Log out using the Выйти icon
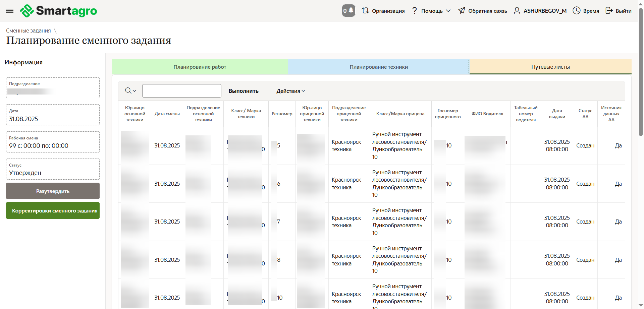The height and width of the screenshot is (309, 644). click(609, 11)
